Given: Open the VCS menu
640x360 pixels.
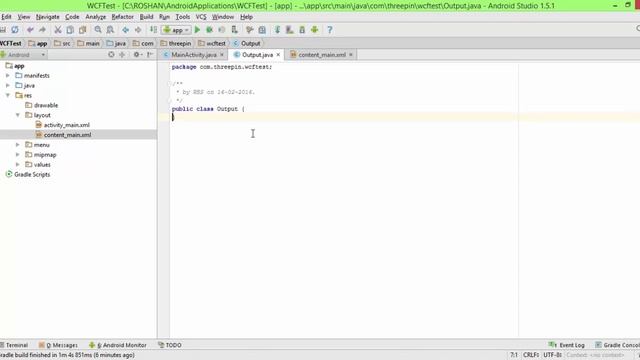Looking at the screenshot, I should [x=201, y=17].
